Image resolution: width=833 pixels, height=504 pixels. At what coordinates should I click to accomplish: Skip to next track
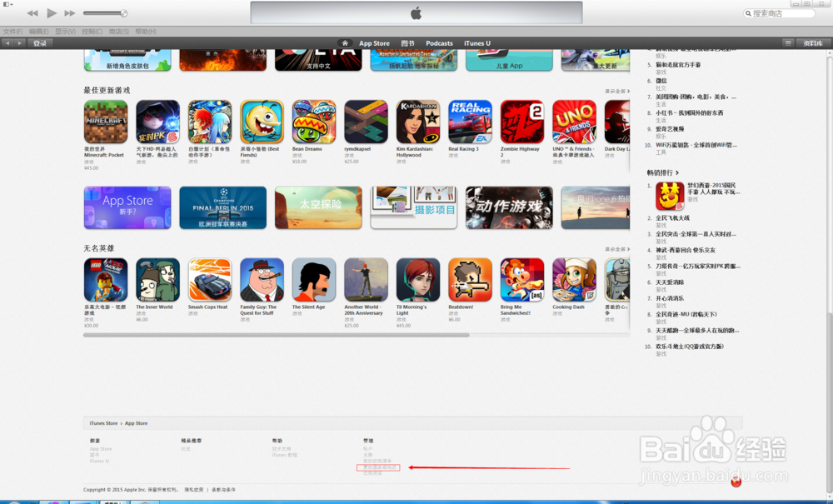click(x=70, y=12)
